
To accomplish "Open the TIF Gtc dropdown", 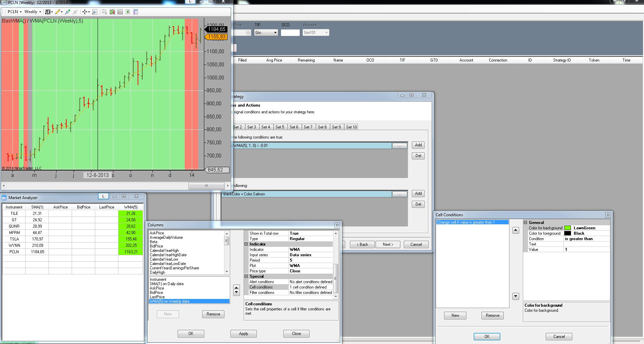I will [x=275, y=33].
